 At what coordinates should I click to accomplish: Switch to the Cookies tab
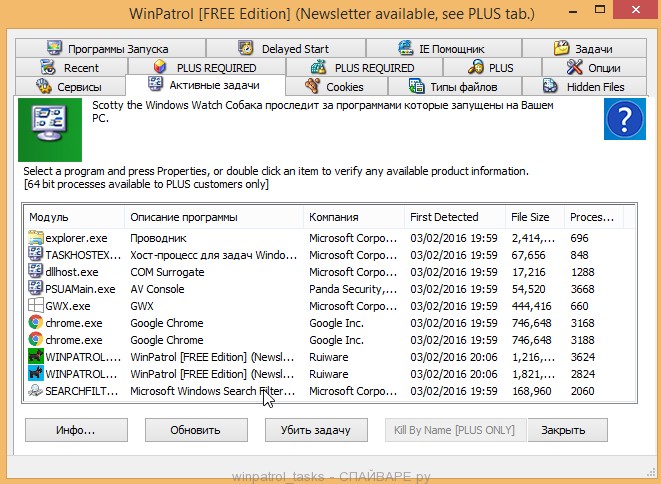coord(336,86)
